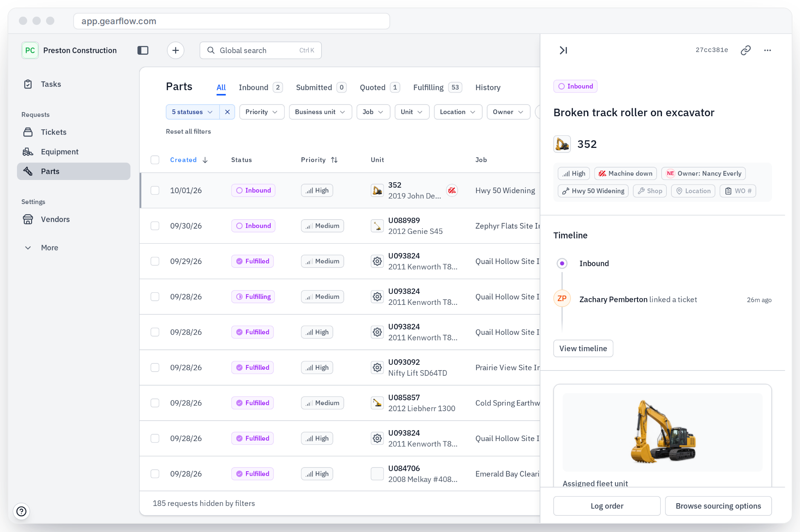
Task: Click the machine down icon in row 352
Action: pos(452,191)
